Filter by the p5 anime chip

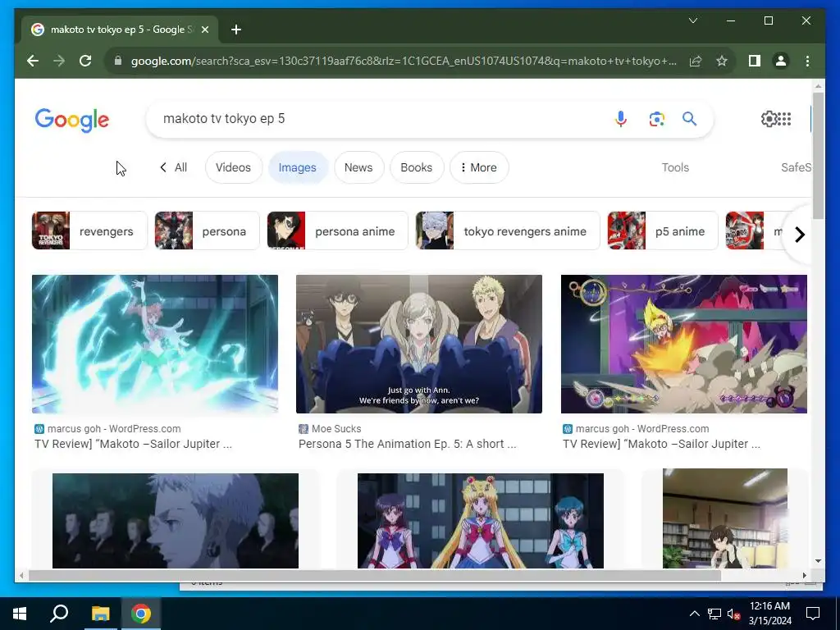click(662, 231)
